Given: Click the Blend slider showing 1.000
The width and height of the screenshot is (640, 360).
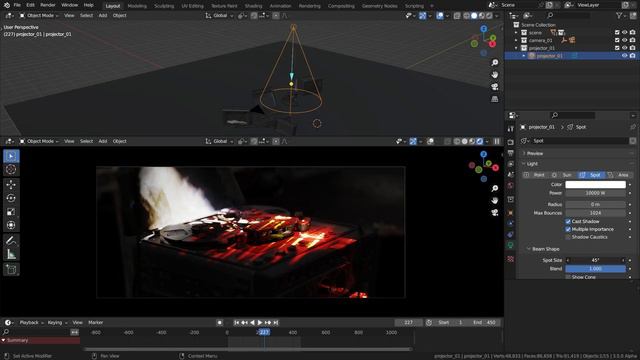Looking at the screenshot, I should (x=595, y=269).
